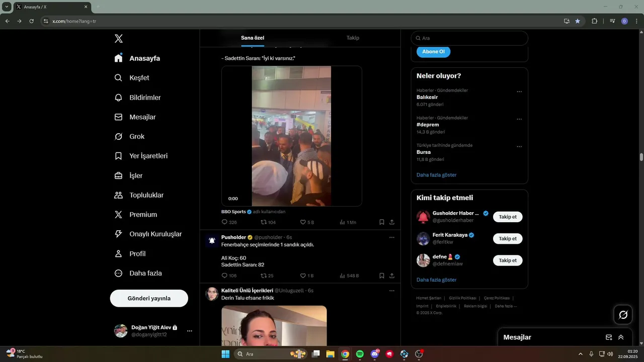644x362 pixels.
Task: Open #deprem trend options menu
Action: 519,120
